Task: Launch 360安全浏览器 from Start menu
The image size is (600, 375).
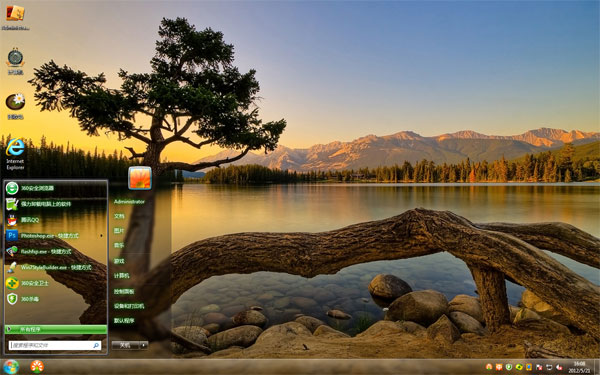Action: pyautogui.click(x=55, y=188)
